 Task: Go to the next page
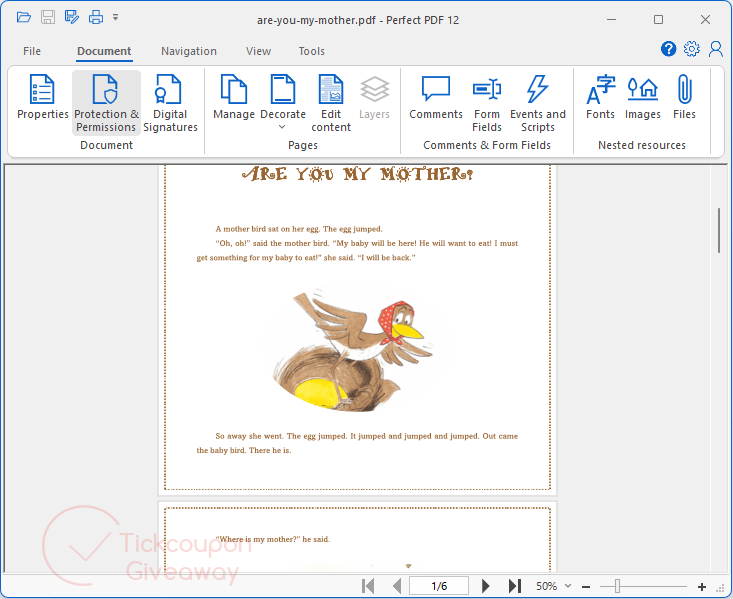(485, 586)
